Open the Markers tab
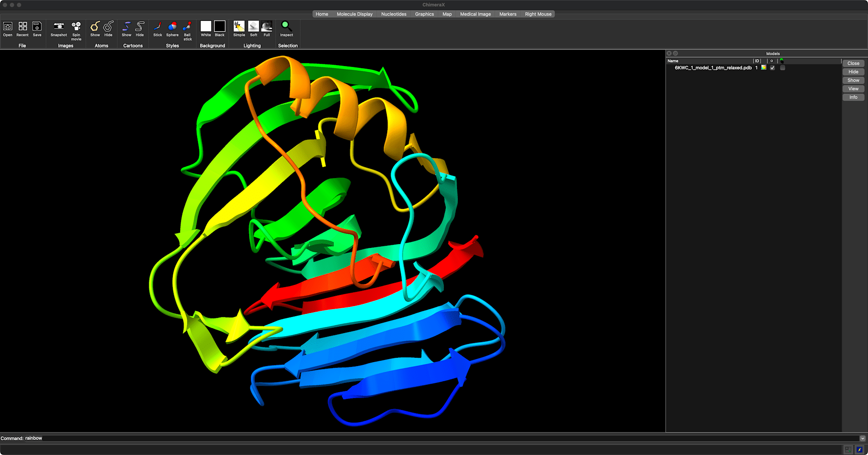868x455 pixels. point(508,14)
